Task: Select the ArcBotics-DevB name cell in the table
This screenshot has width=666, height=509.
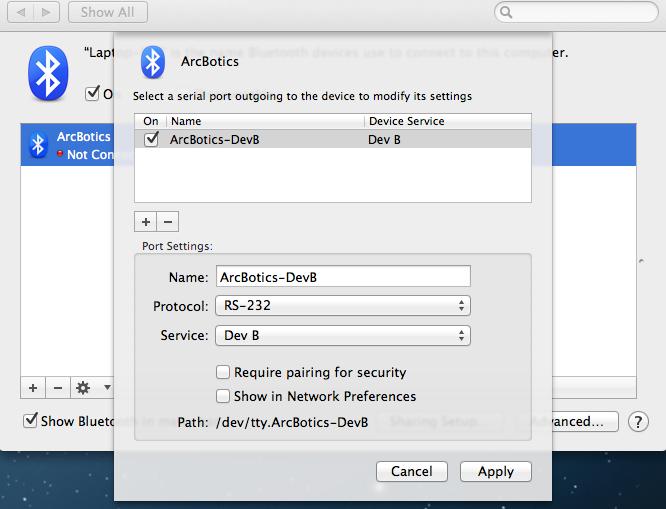Action: [214, 140]
